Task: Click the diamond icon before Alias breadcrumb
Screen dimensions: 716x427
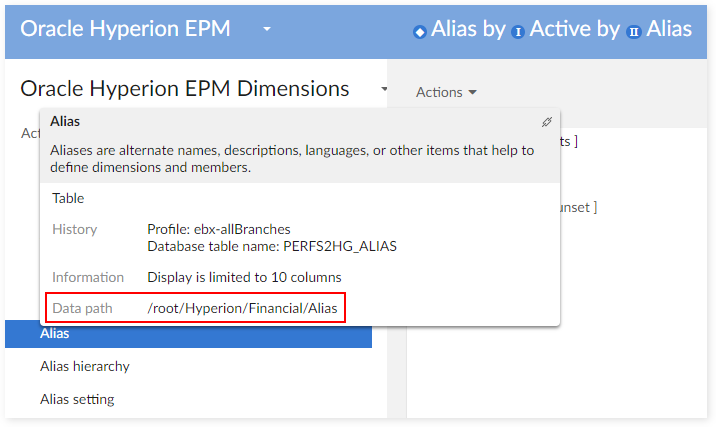Action: (x=419, y=32)
